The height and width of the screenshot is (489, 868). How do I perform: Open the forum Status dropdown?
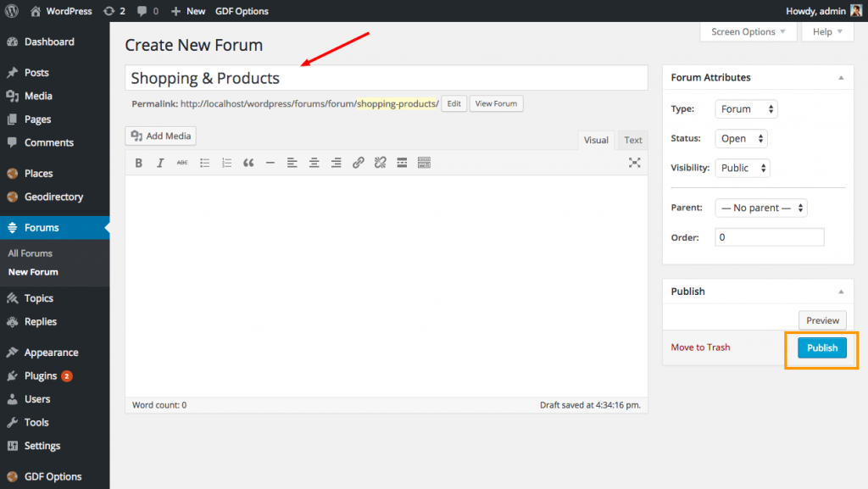(x=741, y=139)
